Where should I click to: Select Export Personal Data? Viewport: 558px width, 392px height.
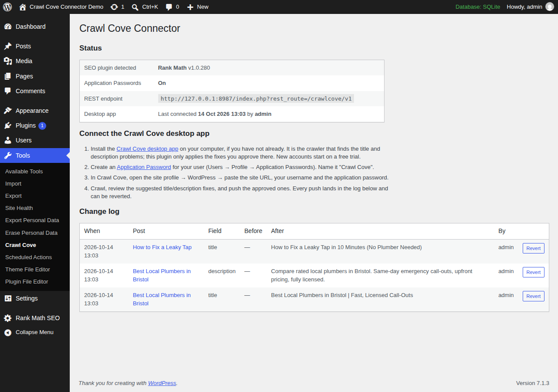[x=32, y=220]
